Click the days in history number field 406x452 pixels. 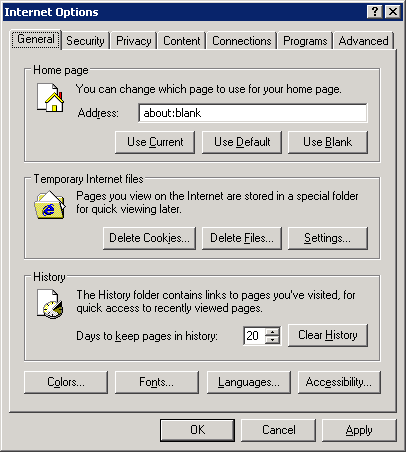[x=254, y=336]
